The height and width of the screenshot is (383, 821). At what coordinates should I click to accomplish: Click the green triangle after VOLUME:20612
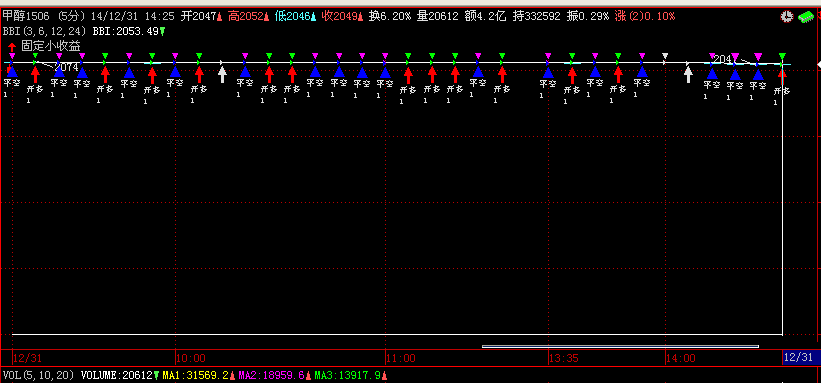click(x=157, y=375)
